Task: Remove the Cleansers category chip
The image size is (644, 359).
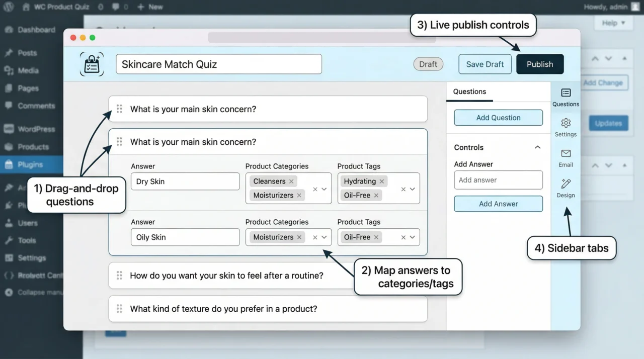Action: click(x=291, y=182)
